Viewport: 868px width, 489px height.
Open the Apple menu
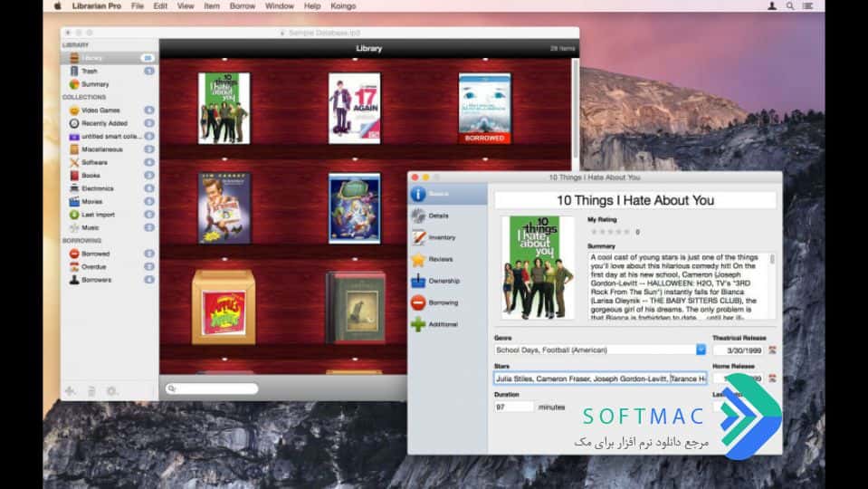pyautogui.click(x=58, y=6)
